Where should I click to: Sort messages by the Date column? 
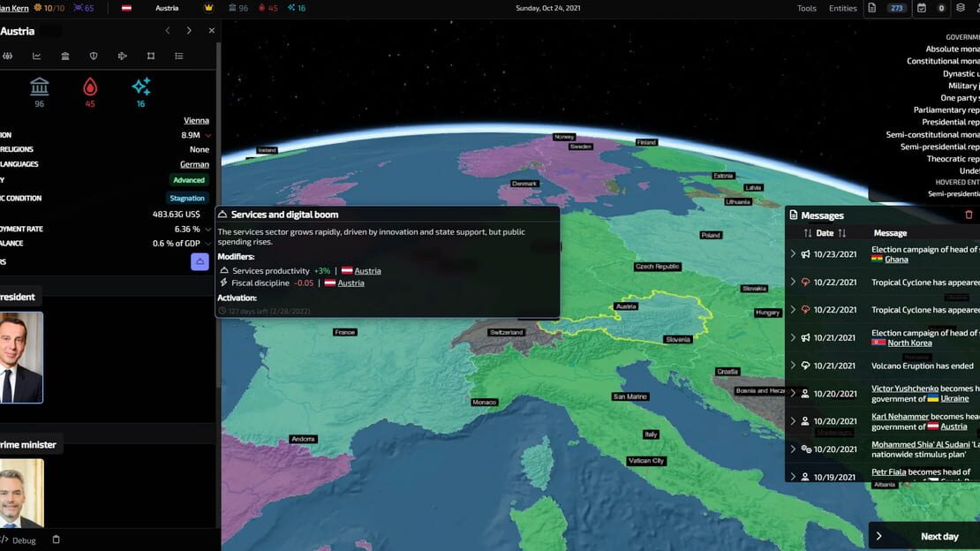825,233
